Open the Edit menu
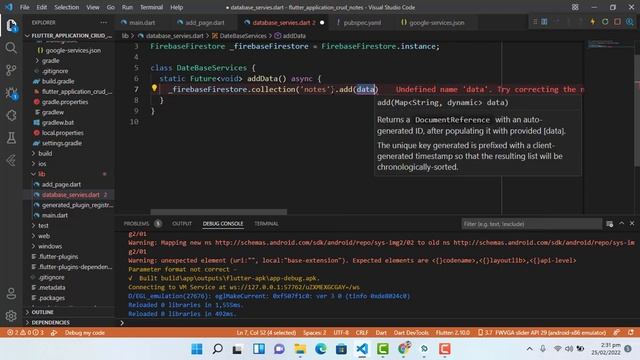Screen dimensions: 640x360 coord(41,7)
